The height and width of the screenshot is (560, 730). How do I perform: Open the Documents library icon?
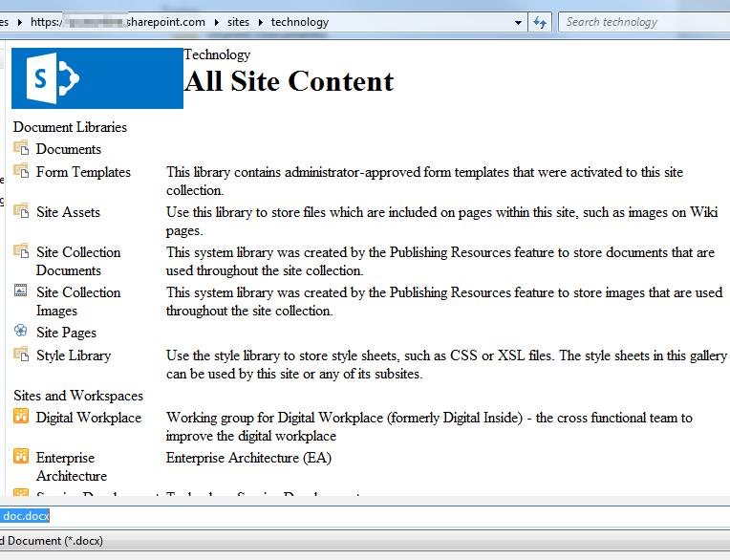pos(21,147)
